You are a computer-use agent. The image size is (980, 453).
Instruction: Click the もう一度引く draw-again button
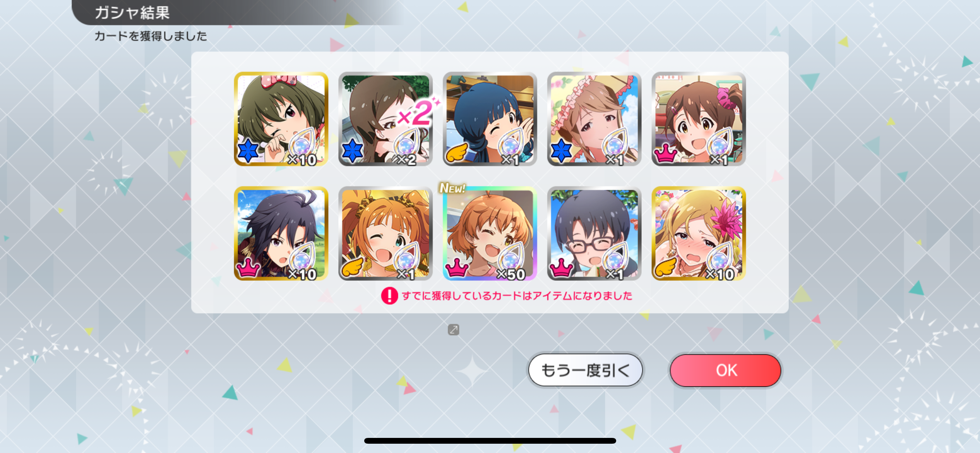pos(585,370)
